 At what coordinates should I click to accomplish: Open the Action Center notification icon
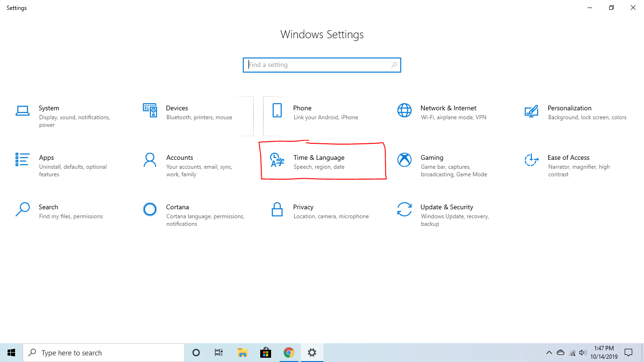pos(628,353)
